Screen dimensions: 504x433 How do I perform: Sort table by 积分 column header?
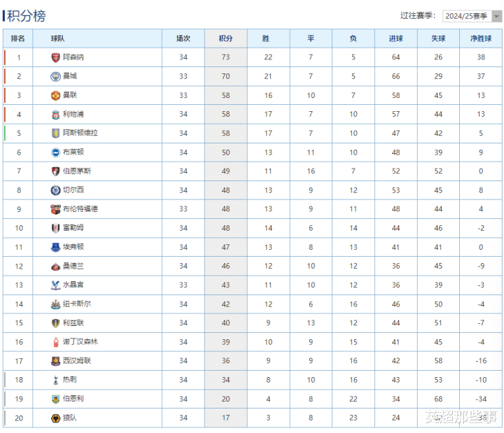pyautogui.click(x=225, y=38)
